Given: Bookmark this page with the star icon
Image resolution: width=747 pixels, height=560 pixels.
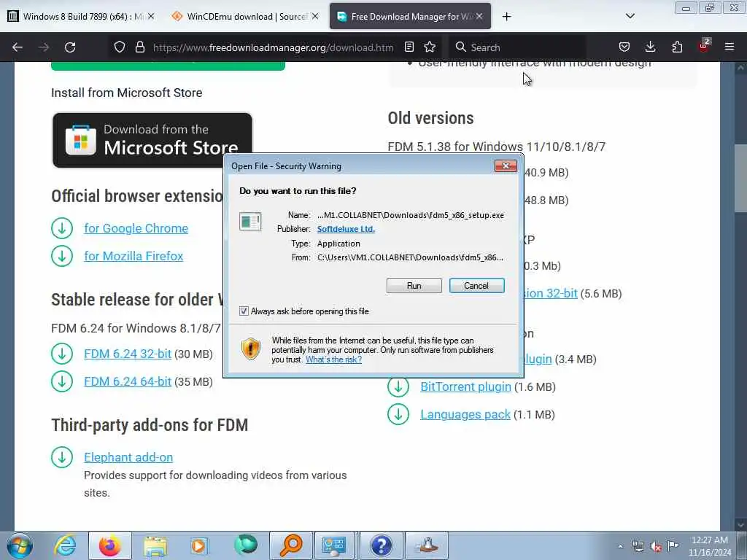Looking at the screenshot, I should 430,47.
